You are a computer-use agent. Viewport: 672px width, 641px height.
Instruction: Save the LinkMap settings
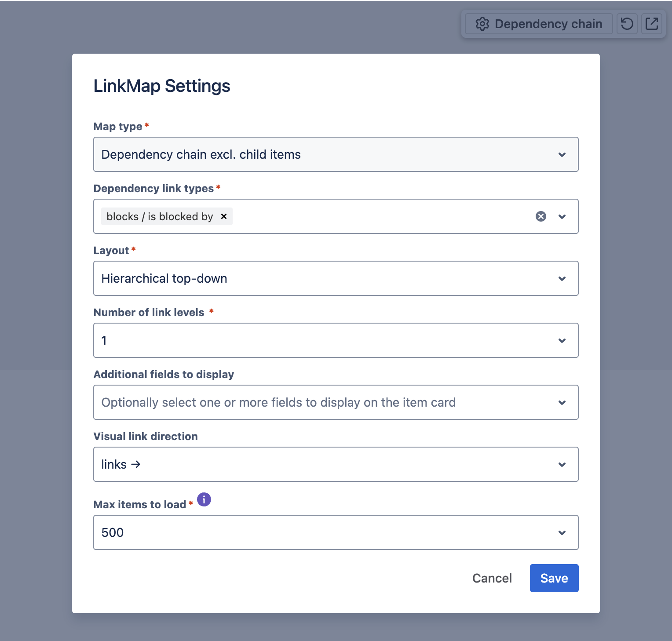554,578
